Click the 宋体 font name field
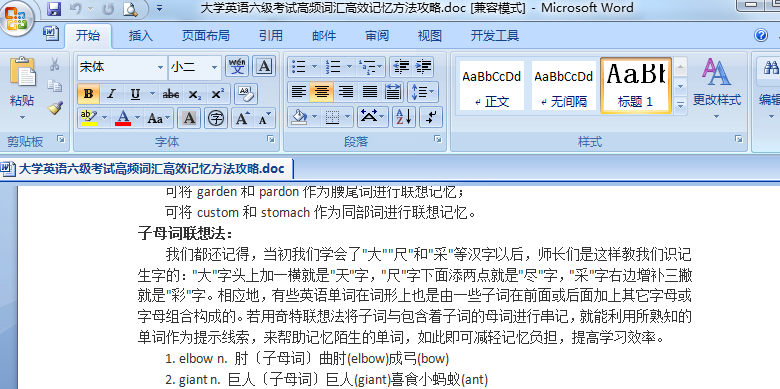The height and width of the screenshot is (389, 780). [117, 67]
